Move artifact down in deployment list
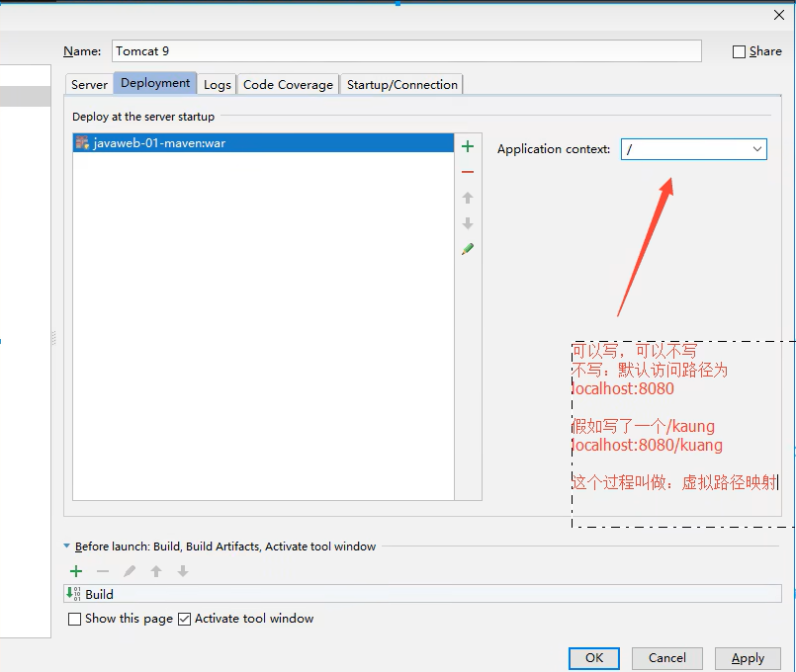 tap(468, 223)
